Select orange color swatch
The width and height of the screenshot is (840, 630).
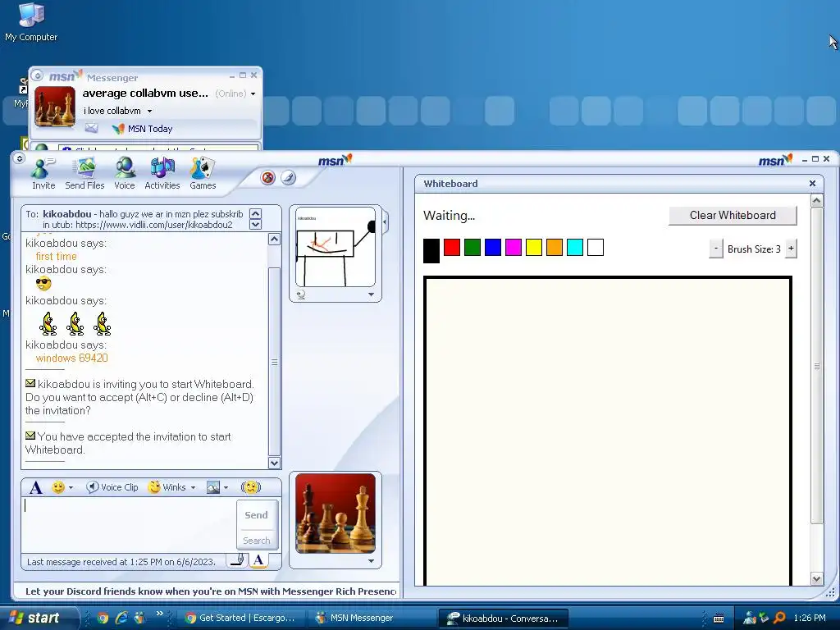pos(554,247)
